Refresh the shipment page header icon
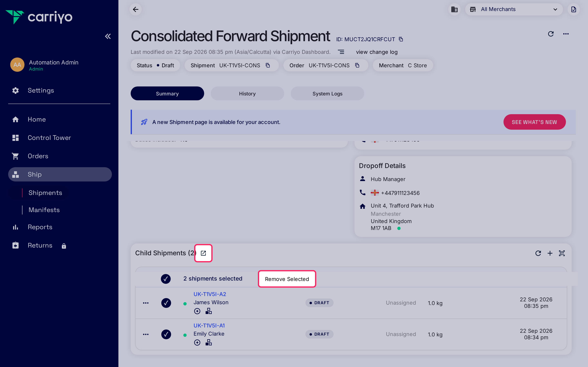Image resolution: width=588 pixels, height=367 pixels. tap(551, 34)
